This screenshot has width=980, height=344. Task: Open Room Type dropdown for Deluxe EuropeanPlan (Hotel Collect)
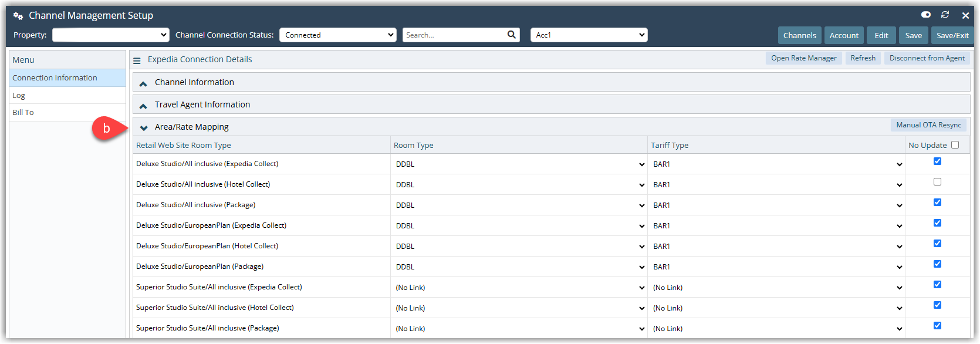click(x=520, y=247)
